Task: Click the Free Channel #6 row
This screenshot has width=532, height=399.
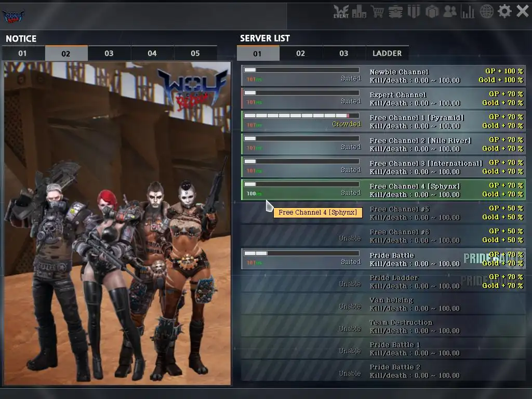Action: [x=383, y=236]
